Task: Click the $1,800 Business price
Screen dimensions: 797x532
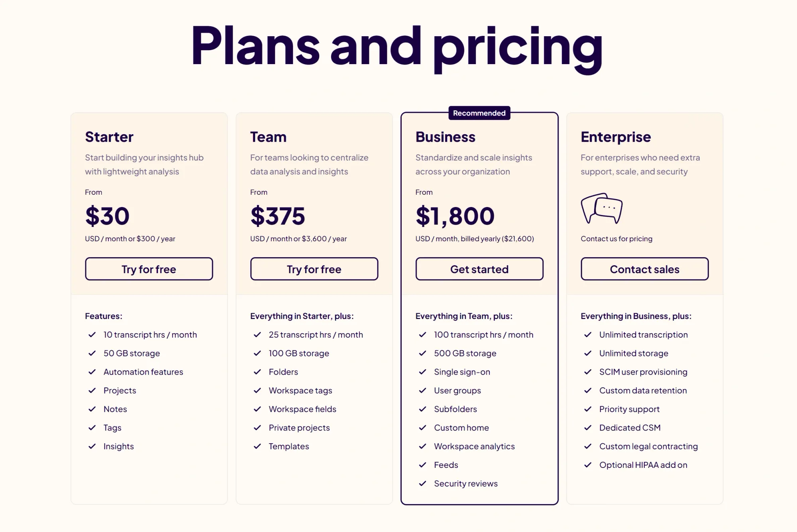Action: pos(454,215)
